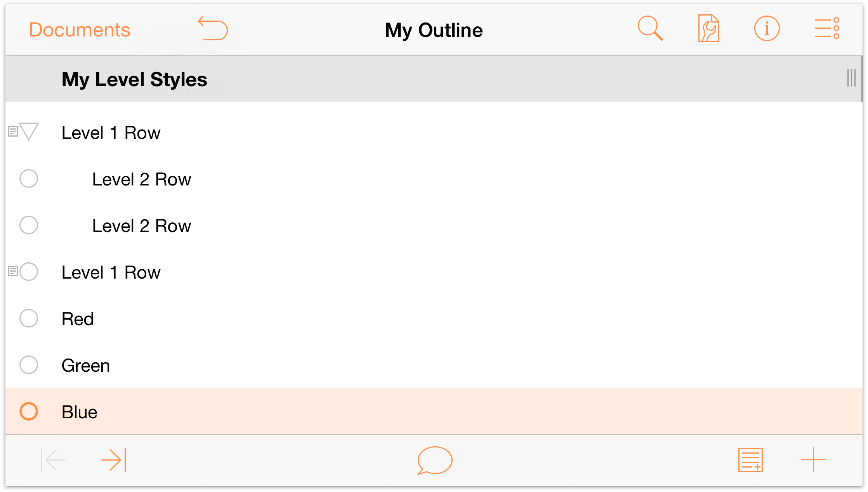Viewport: 868px width, 492px height.
Task: Select the first Level 2 Row text
Action: pos(142,179)
